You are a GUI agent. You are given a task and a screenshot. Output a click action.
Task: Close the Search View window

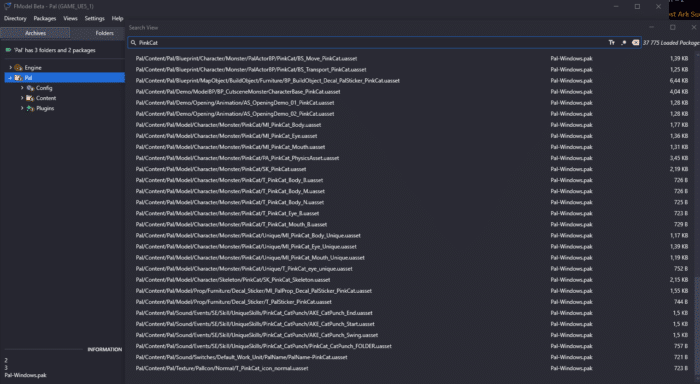693,27
